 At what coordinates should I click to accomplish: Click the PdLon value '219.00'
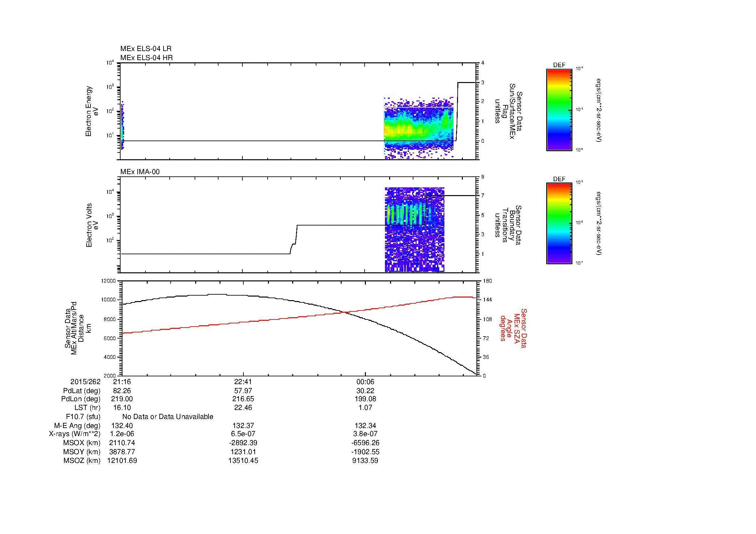(x=122, y=399)
